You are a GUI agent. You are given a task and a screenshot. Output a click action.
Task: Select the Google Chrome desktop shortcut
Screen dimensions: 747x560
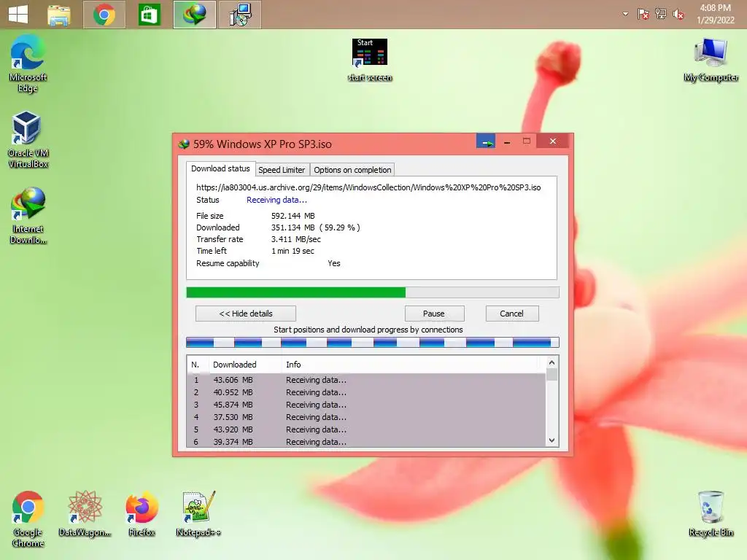(x=28, y=519)
